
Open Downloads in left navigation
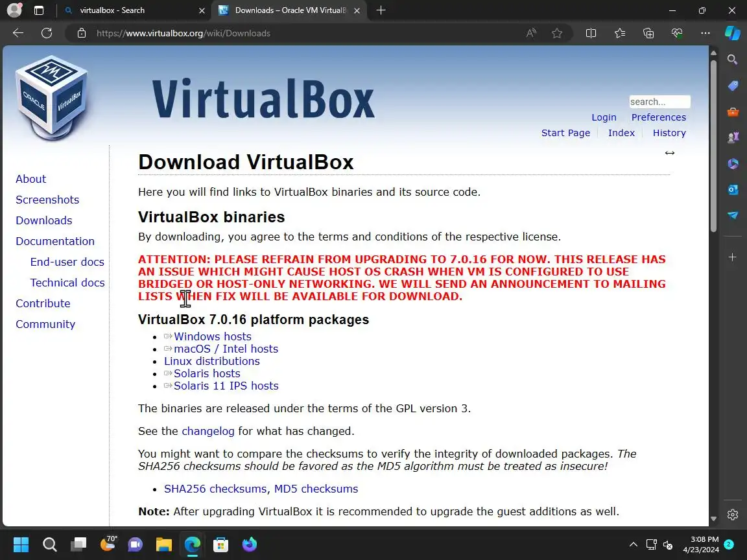pos(44,220)
